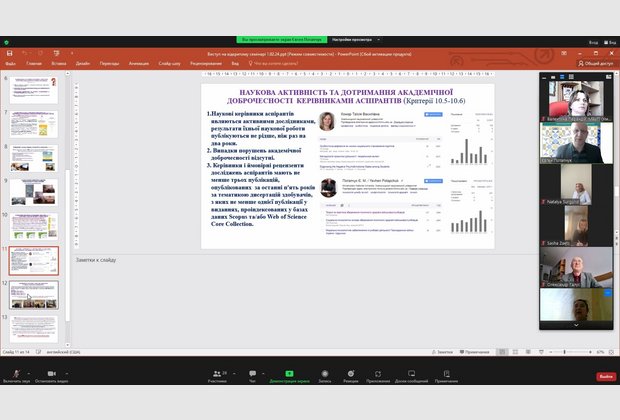Open the Настройки просмотра dropdown
620x420 pixels.
pos(355,40)
